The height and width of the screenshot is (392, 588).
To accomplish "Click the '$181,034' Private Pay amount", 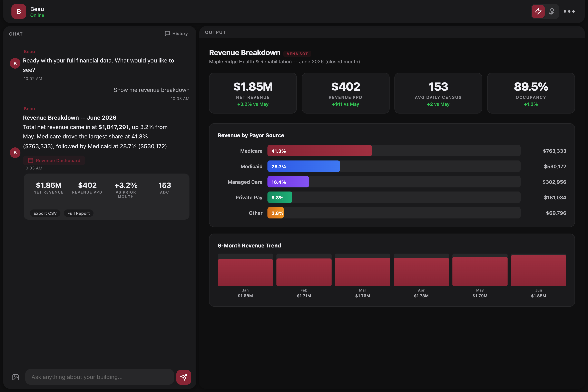I will point(555,197).
